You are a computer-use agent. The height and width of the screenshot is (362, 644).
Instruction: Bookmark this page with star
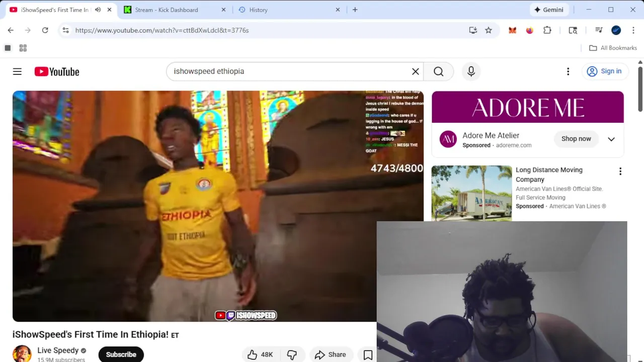click(x=489, y=30)
